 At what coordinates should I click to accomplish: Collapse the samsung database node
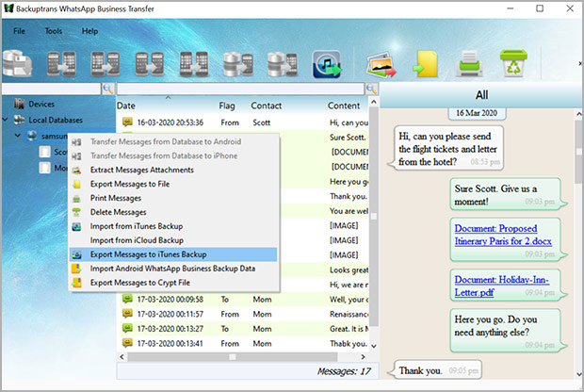[17, 136]
